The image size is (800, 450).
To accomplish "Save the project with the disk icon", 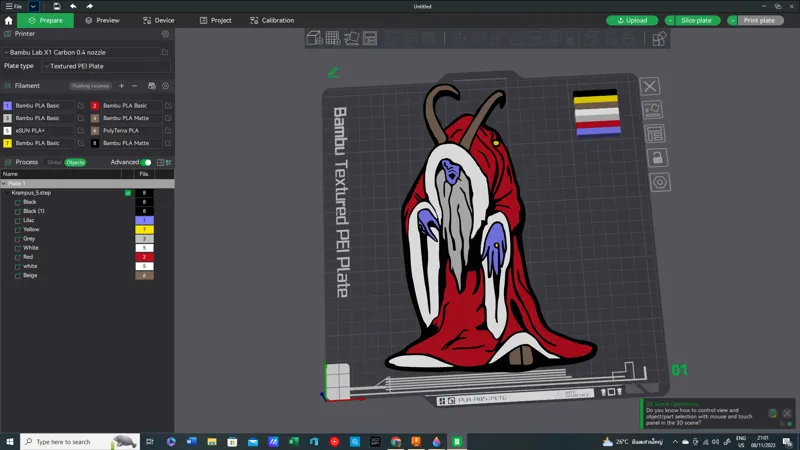I will pos(57,6).
